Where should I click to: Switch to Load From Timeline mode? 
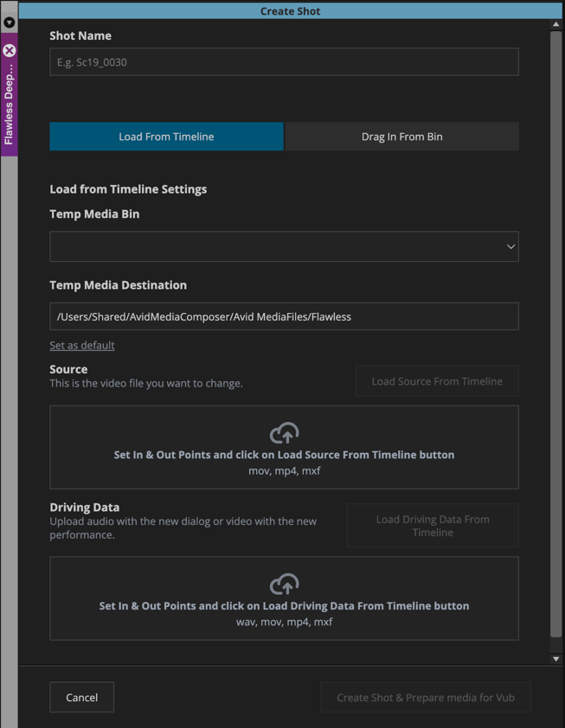[x=166, y=137]
